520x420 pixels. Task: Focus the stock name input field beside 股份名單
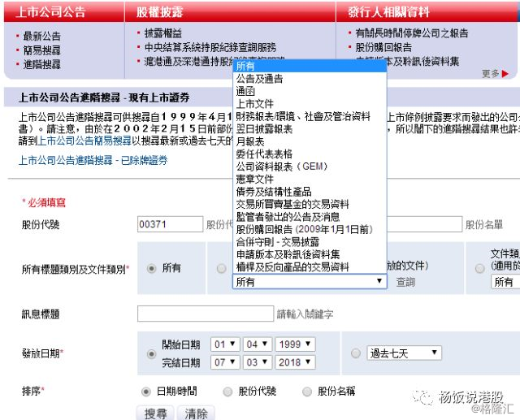click(x=424, y=224)
